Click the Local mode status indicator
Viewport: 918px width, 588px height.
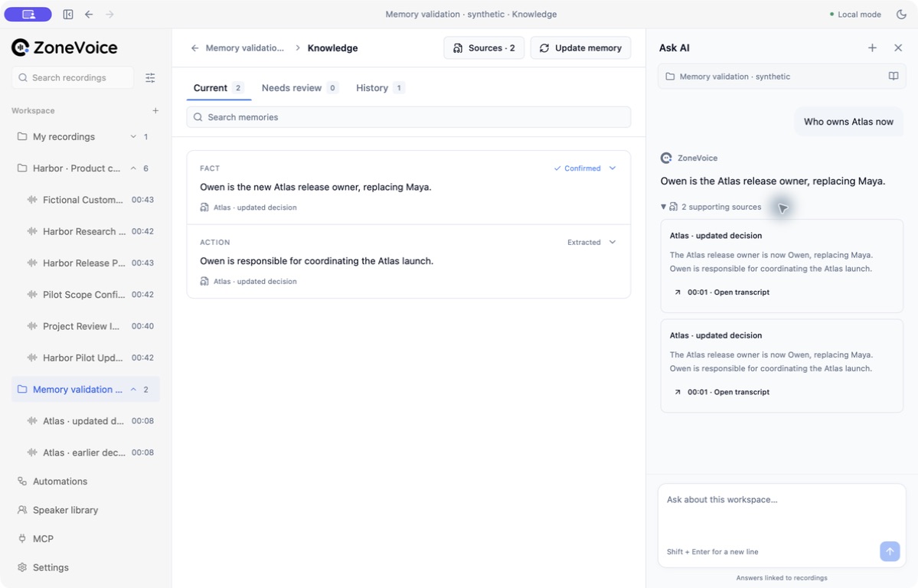coord(855,14)
